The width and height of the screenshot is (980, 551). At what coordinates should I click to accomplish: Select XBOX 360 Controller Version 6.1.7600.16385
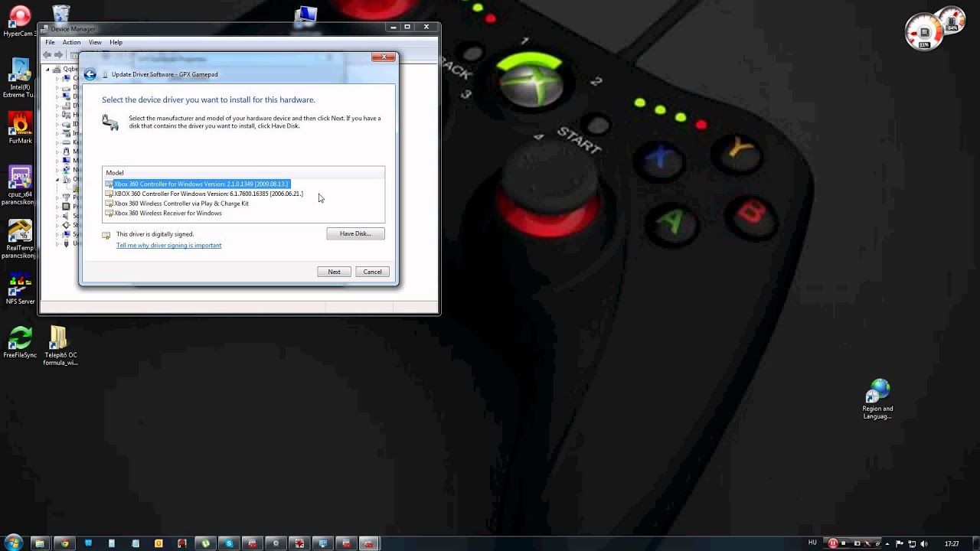tap(204, 194)
